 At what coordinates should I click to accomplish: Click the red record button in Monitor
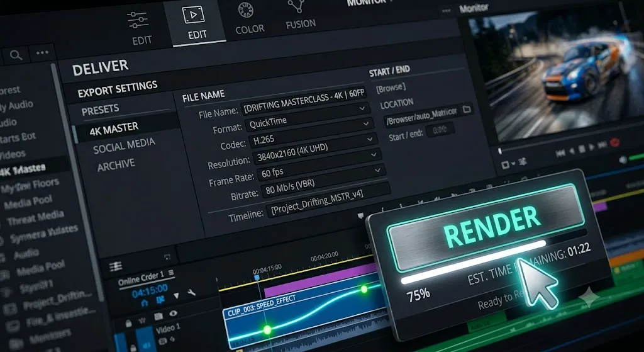(x=614, y=143)
